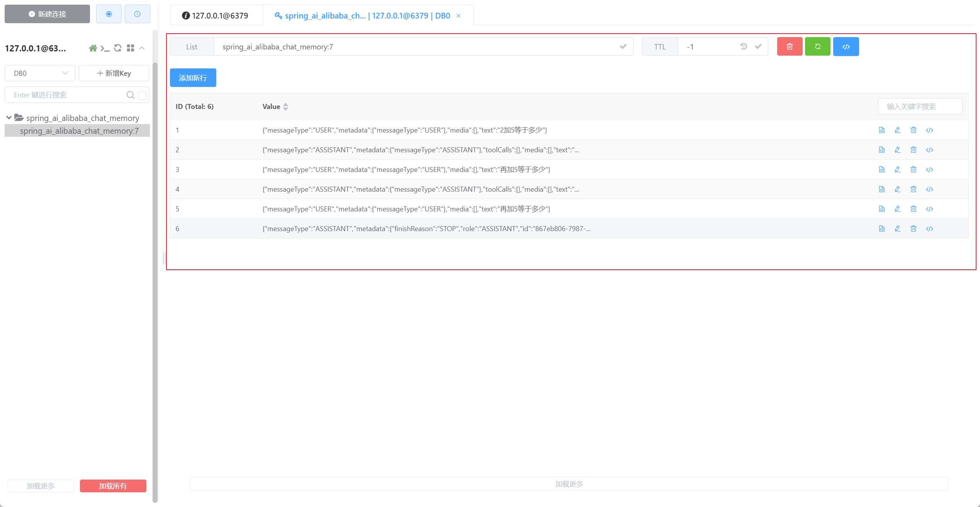Switch to the 127.0.0.1@6379 info tab
Screen dimensions: 980x507
pyautogui.click(x=216, y=16)
